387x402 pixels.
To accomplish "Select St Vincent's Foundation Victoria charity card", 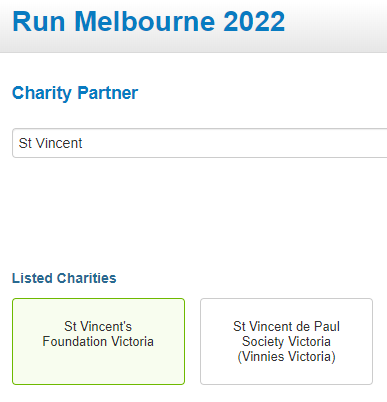I will coord(98,341).
